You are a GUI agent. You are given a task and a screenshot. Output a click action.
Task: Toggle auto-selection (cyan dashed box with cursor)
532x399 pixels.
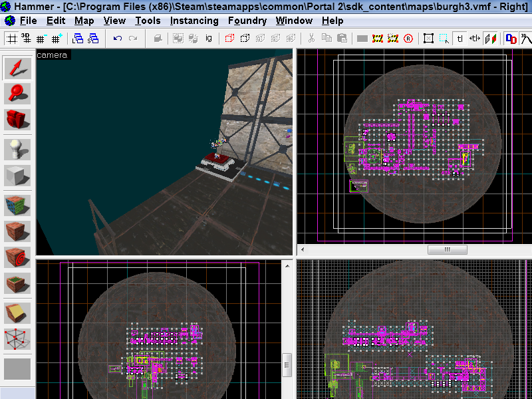pos(444,39)
